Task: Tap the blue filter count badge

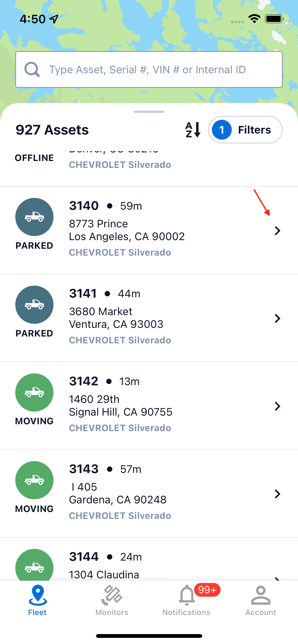Action: click(x=222, y=130)
